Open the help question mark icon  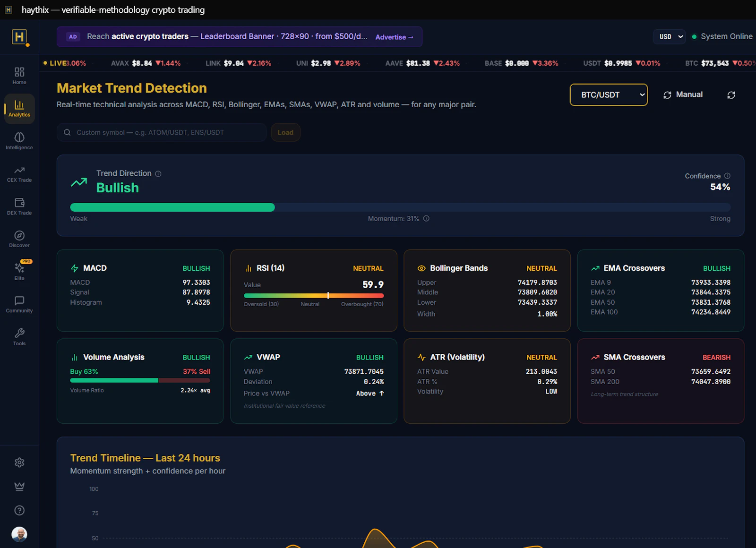[19, 510]
